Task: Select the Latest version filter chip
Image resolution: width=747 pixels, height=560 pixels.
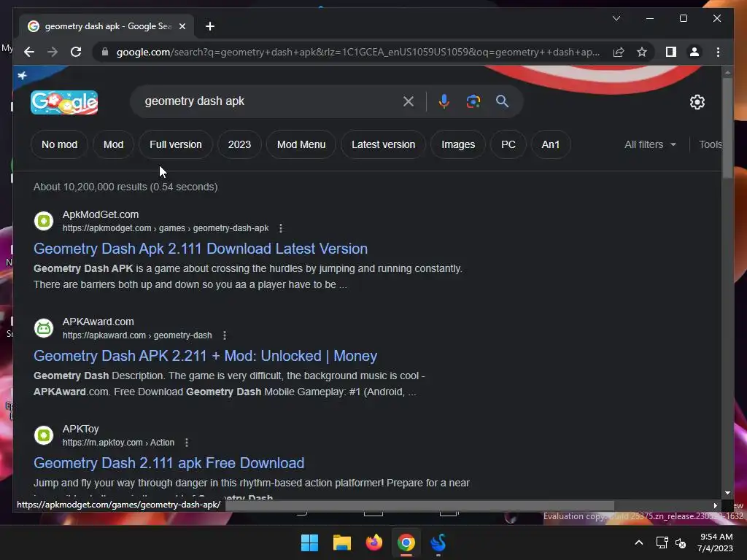Action: pyautogui.click(x=383, y=144)
